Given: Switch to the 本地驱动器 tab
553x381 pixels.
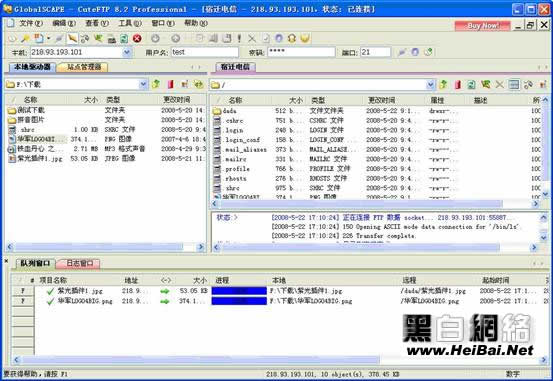Looking at the screenshot, I should coord(32,67).
